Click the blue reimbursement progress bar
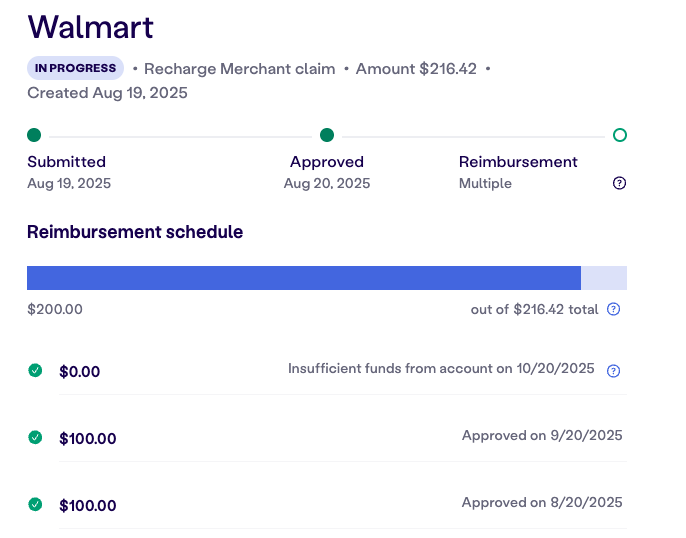 [304, 278]
